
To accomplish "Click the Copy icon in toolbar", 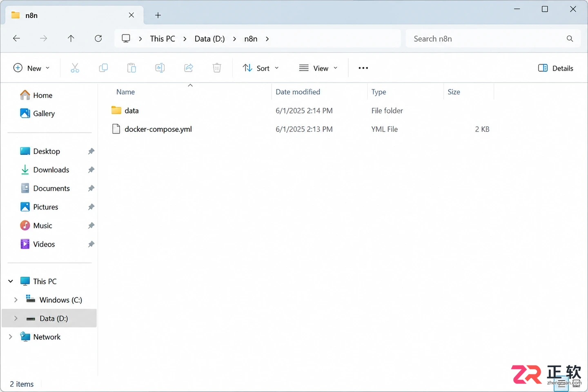I will [103, 68].
